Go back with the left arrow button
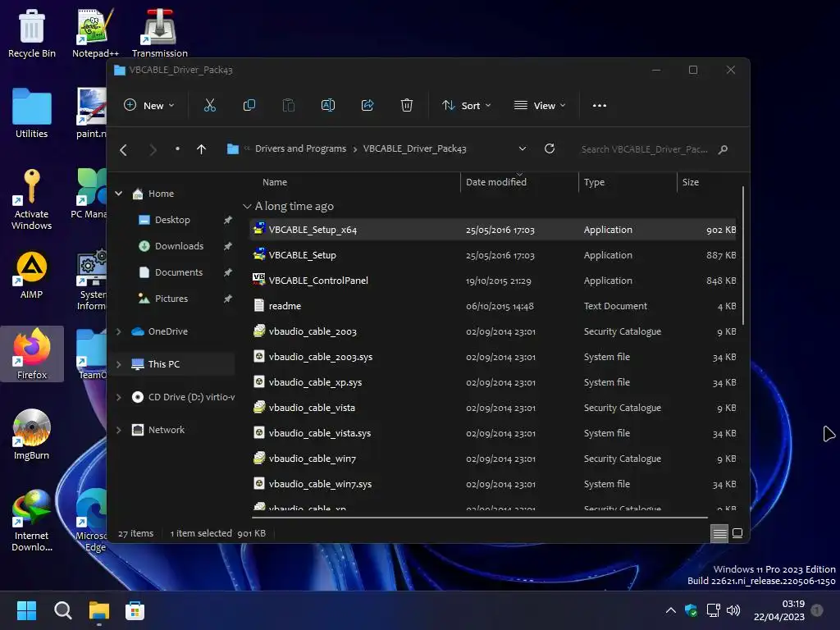The height and width of the screenshot is (630, 840). (123, 150)
